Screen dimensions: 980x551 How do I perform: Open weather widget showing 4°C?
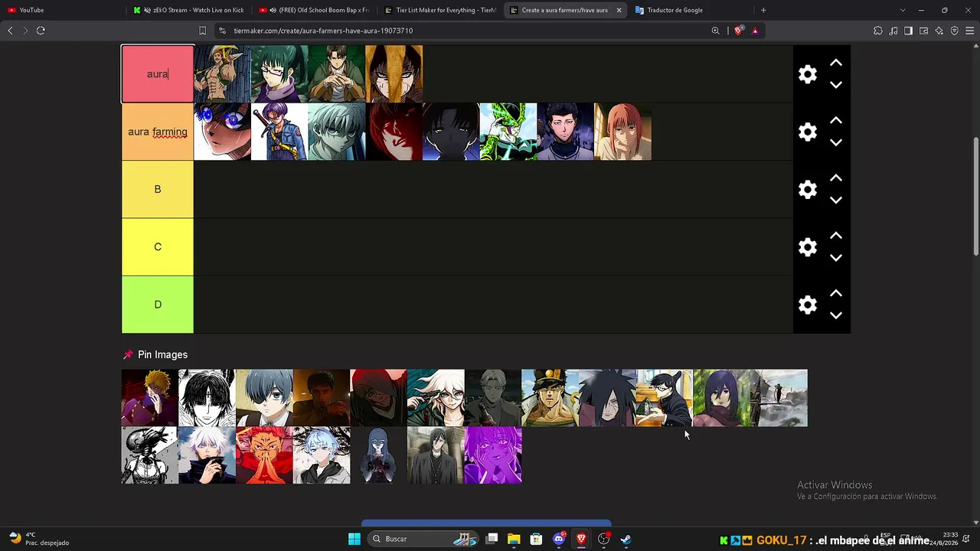38,539
